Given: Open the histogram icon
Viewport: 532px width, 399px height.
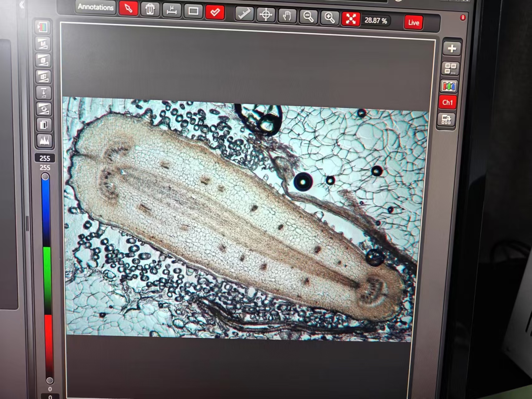Looking at the screenshot, I should click(x=44, y=141).
